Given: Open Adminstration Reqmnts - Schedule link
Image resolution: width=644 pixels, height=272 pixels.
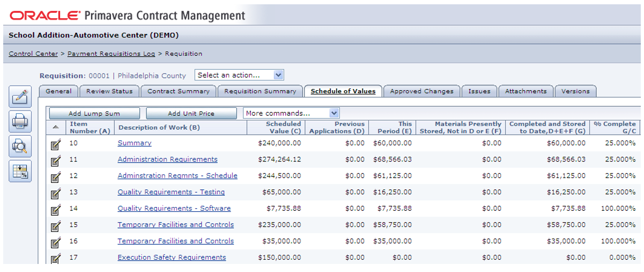Looking at the screenshot, I should pos(177,175).
